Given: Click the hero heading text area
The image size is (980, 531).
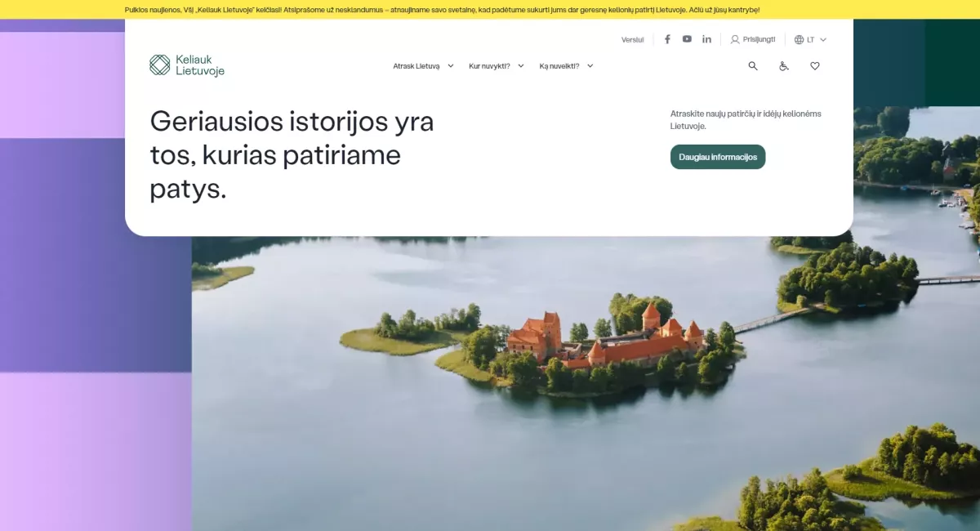Looking at the screenshot, I should (291, 155).
